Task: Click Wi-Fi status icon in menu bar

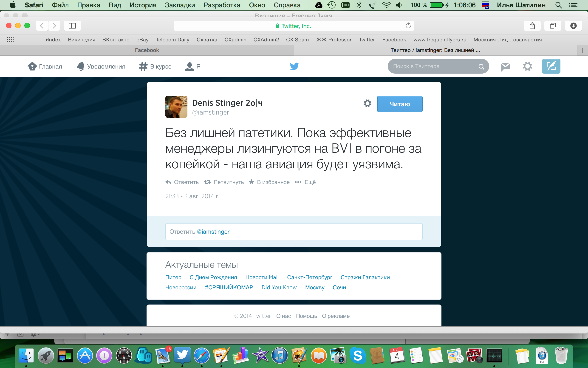Action: (x=386, y=5)
